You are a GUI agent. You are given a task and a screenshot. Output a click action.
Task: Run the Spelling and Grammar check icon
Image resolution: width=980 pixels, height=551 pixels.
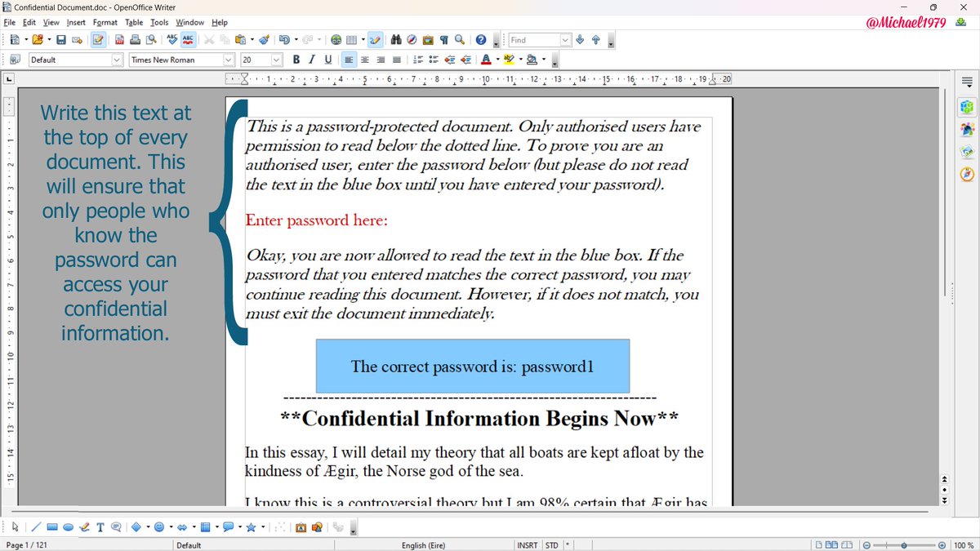coord(172,39)
